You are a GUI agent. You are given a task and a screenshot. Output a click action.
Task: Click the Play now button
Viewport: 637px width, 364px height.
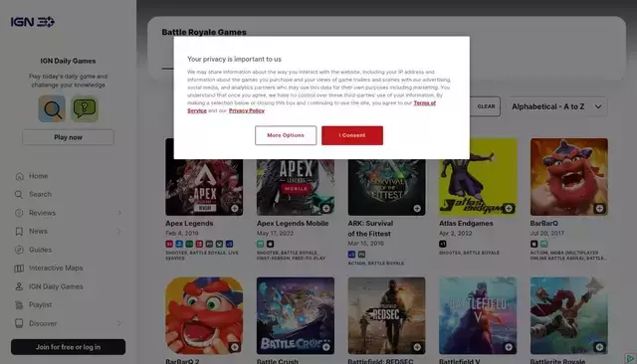pos(68,137)
